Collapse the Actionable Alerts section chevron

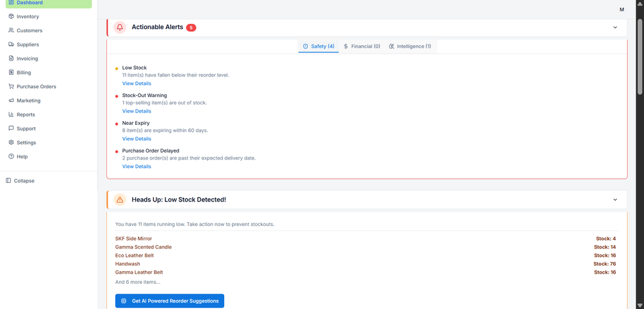[615, 28]
